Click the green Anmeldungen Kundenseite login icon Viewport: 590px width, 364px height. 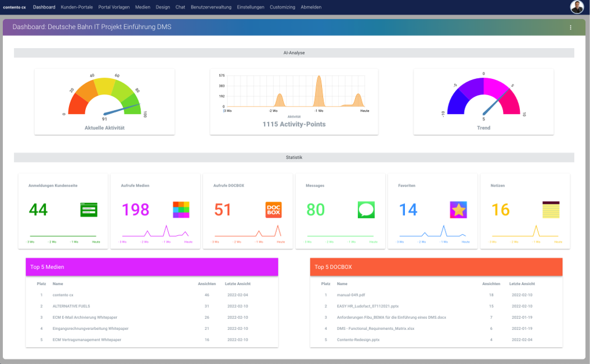pos(89,209)
